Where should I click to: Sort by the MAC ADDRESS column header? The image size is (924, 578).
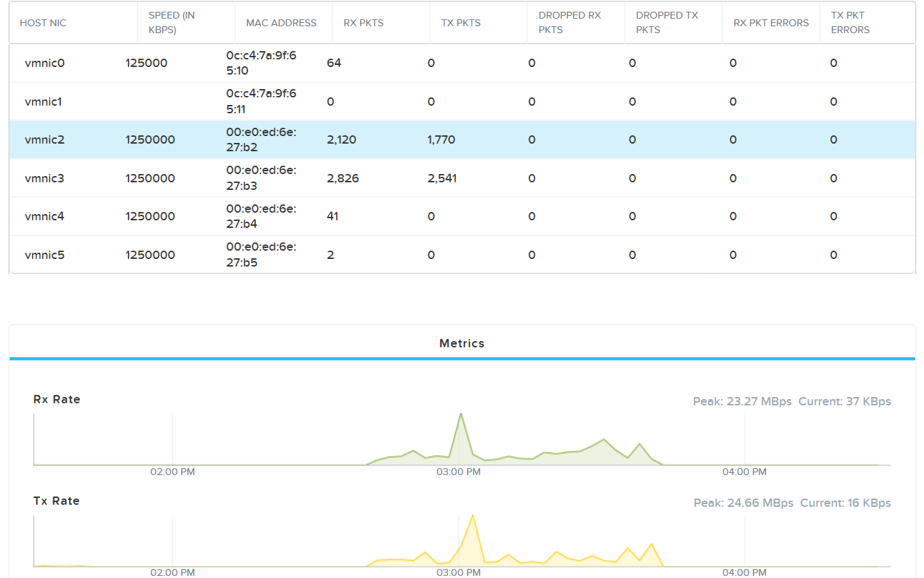point(281,23)
